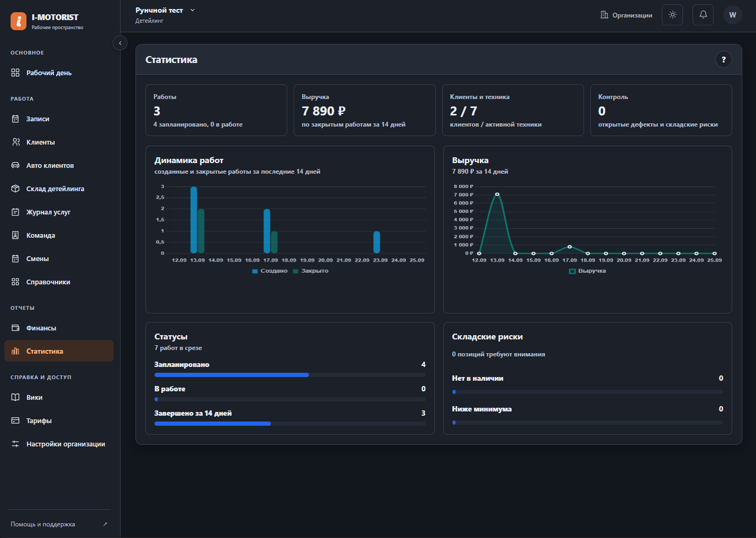Click the I-MOTORIST logo icon
The height and width of the screenshot is (538, 756).
coord(19,21)
